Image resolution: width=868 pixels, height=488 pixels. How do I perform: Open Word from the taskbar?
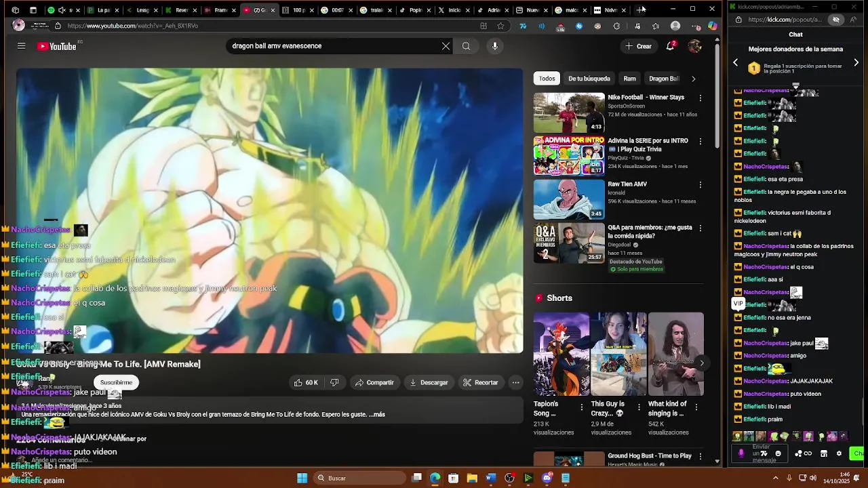pos(490,478)
